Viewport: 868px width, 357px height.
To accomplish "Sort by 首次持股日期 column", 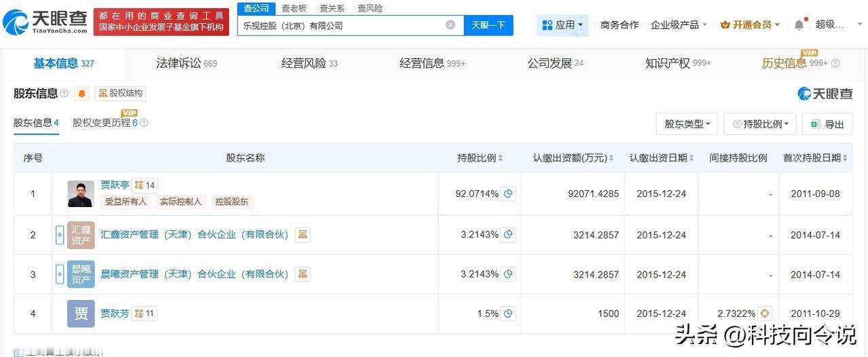I will point(845,158).
